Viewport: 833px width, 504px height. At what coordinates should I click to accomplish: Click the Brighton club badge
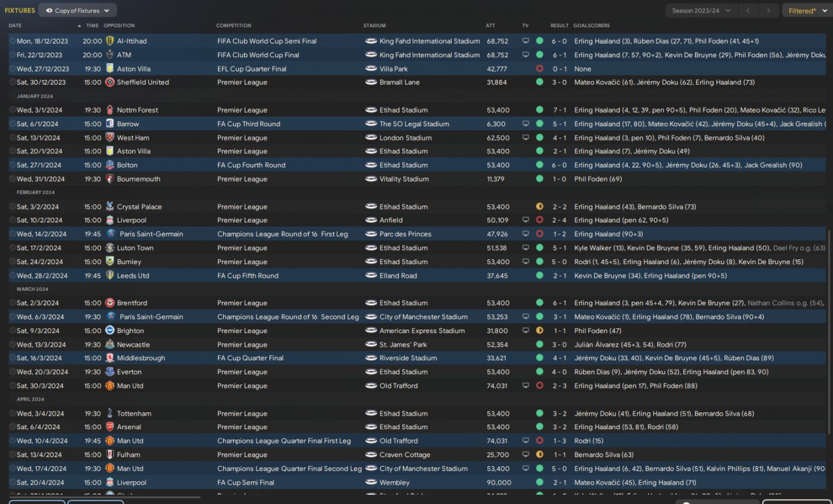click(x=110, y=331)
